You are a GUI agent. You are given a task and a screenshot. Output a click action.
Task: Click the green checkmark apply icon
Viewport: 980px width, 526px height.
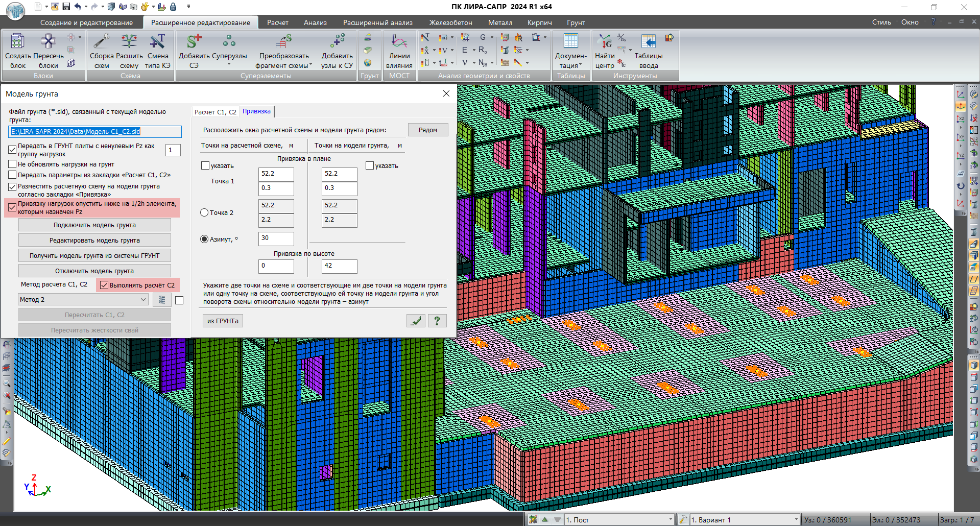[x=416, y=321]
